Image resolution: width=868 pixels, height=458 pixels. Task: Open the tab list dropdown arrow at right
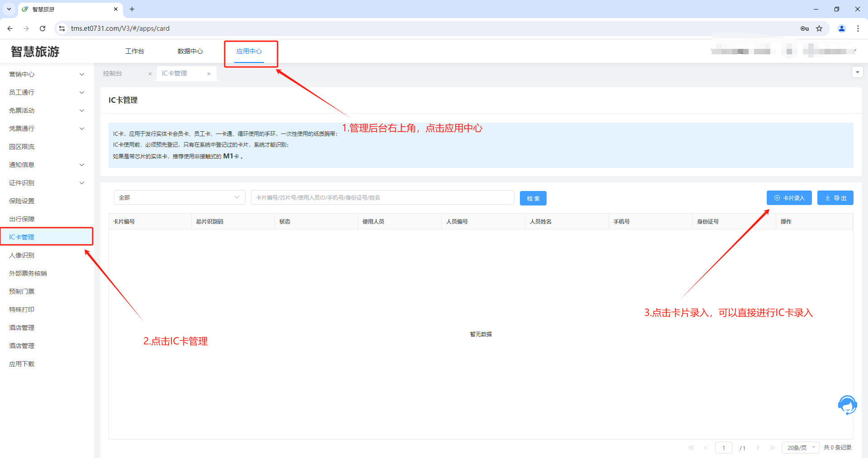[857, 72]
